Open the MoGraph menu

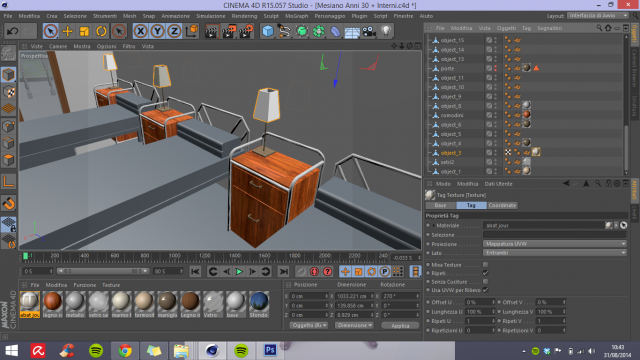[296, 16]
